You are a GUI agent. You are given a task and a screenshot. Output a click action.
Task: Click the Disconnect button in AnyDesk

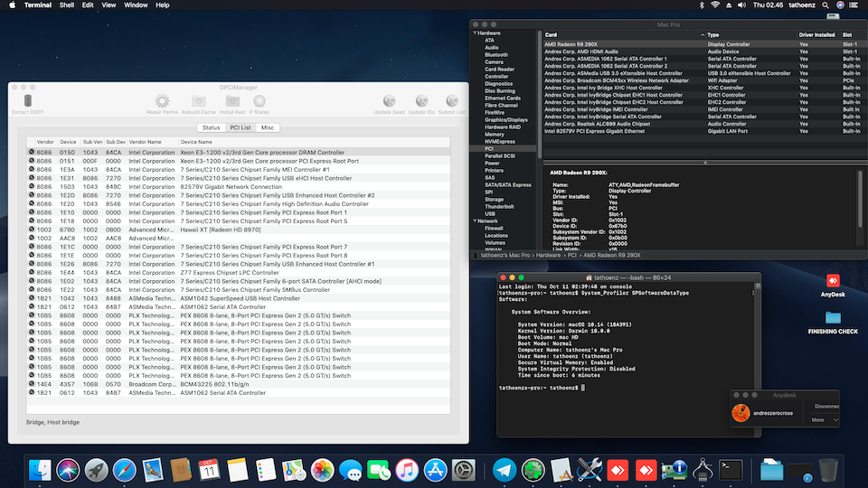click(x=825, y=407)
